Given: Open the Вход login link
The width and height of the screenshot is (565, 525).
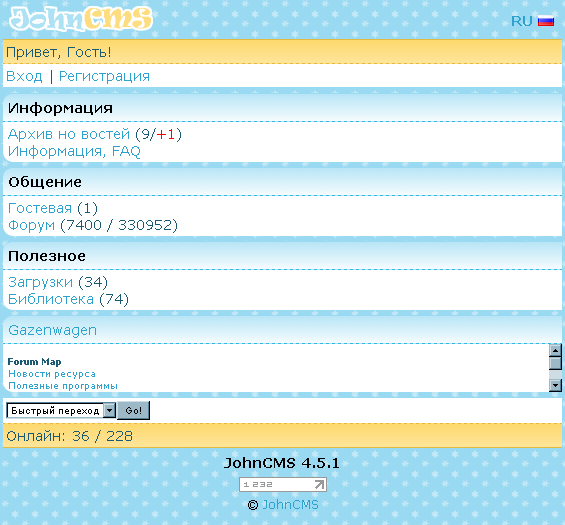Looking at the screenshot, I should tap(24, 76).
